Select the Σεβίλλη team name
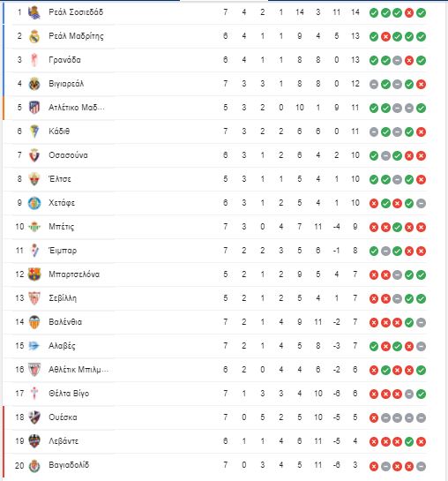Image resolution: width=448 pixels, height=481 pixels. pyautogui.click(x=63, y=298)
